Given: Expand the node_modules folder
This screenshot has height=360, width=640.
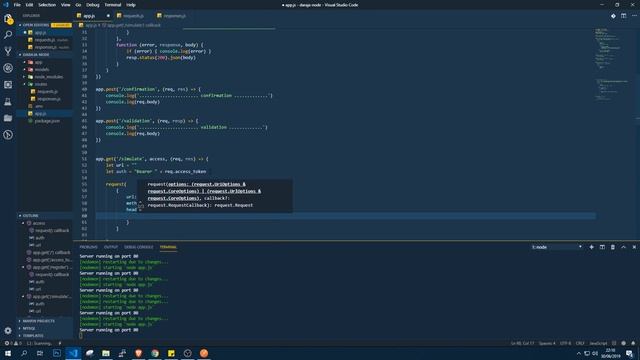Looking at the screenshot, I should tap(48, 77).
